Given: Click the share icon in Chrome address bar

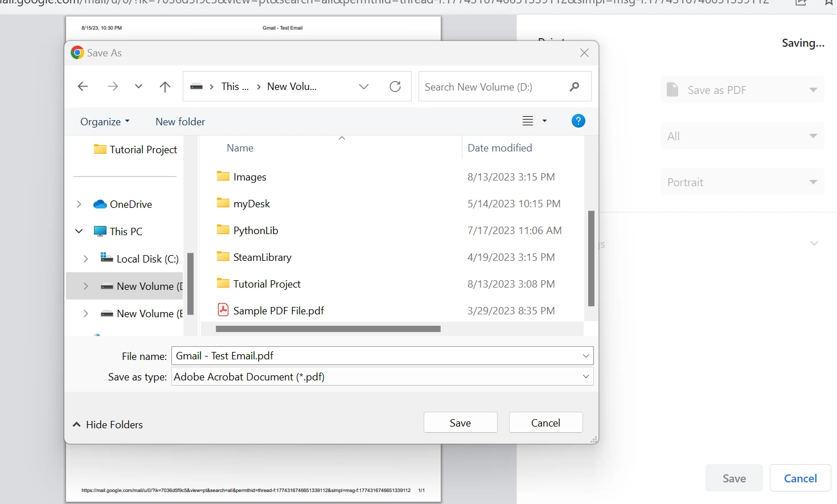Looking at the screenshot, I should pyautogui.click(x=801, y=3).
